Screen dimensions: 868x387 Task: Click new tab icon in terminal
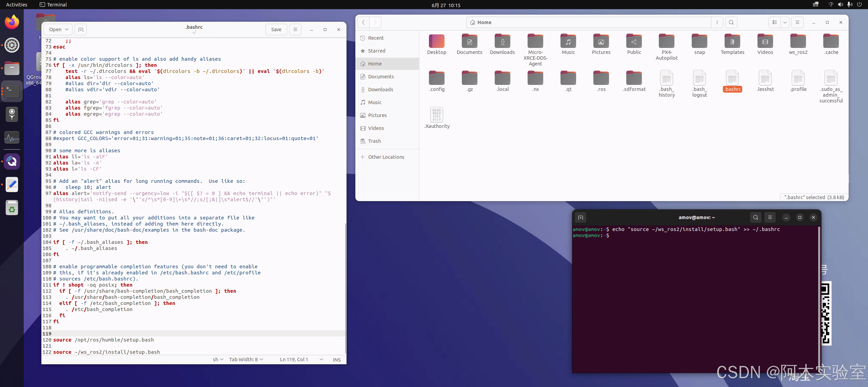coord(580,217)
